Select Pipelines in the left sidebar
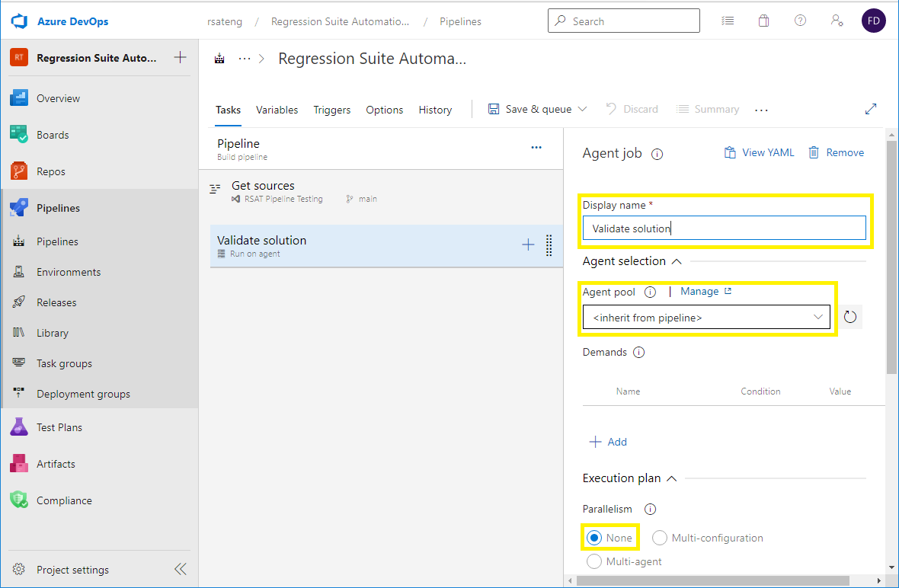The width and height of the screenshot is (899, 588). click(57, 207)
